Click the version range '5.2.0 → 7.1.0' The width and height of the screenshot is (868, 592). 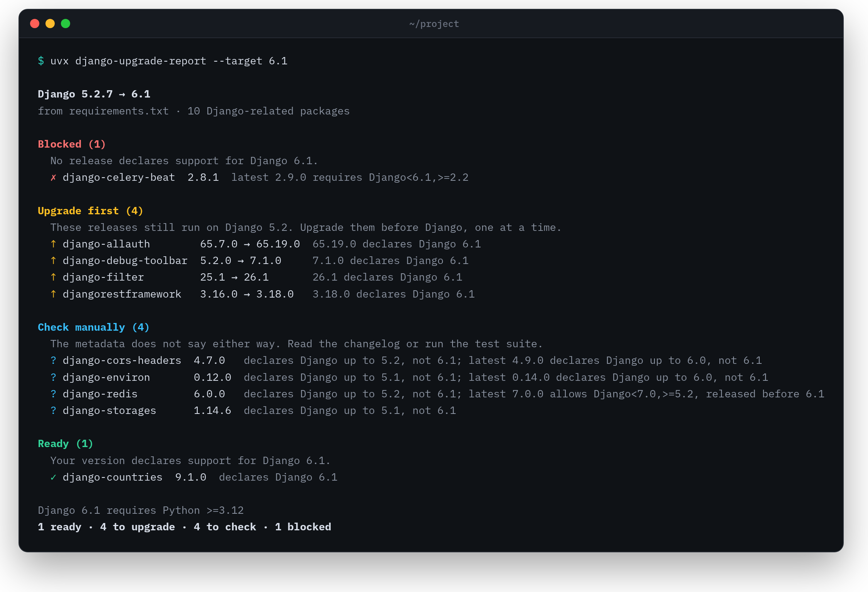click(241, 261)
